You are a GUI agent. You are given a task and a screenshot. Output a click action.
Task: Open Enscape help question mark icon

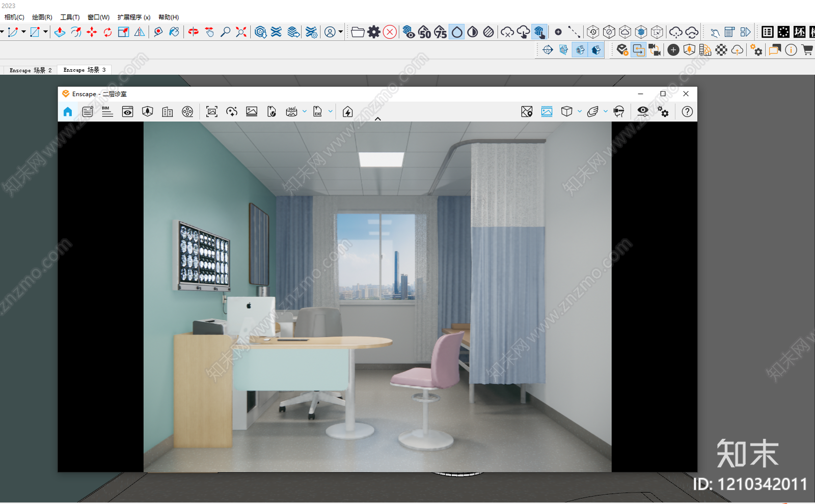click(x=687, y=111)
